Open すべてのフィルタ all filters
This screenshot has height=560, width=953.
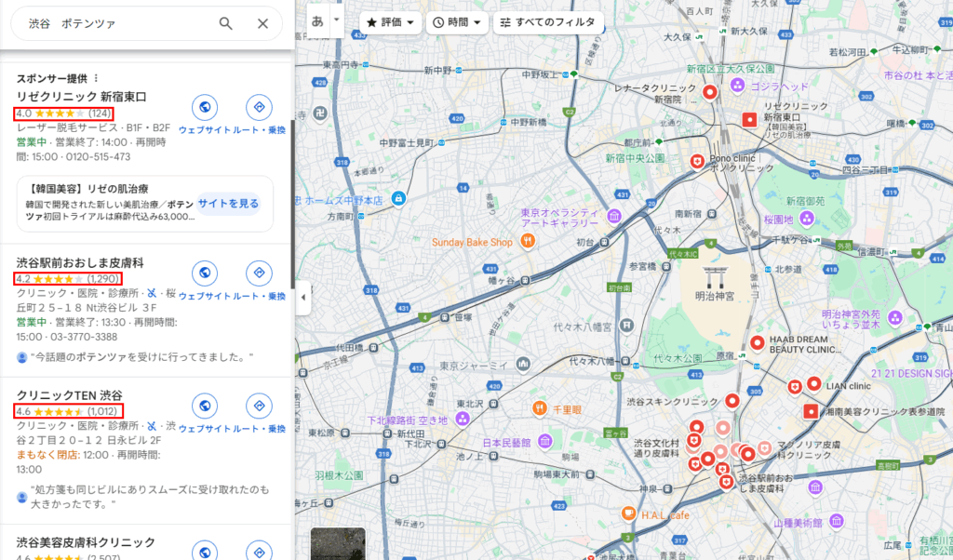point(547,22)
